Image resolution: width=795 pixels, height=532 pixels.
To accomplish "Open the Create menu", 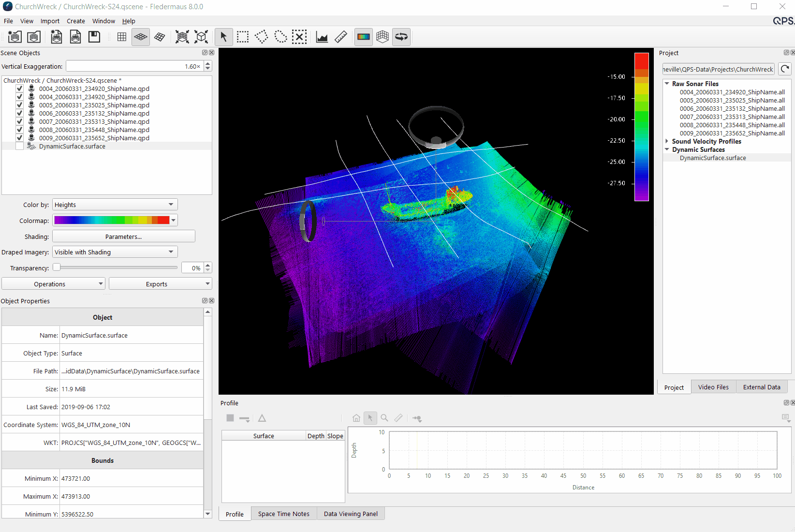I will tap(75, 21).
